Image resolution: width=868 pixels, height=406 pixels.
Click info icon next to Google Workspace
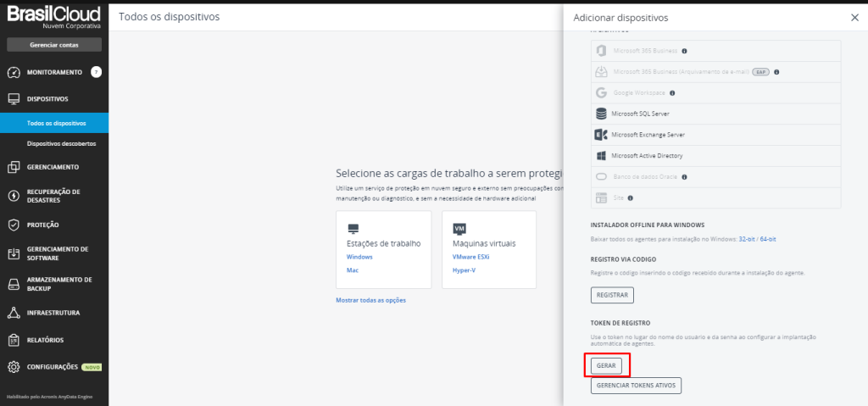coord(672,93)
